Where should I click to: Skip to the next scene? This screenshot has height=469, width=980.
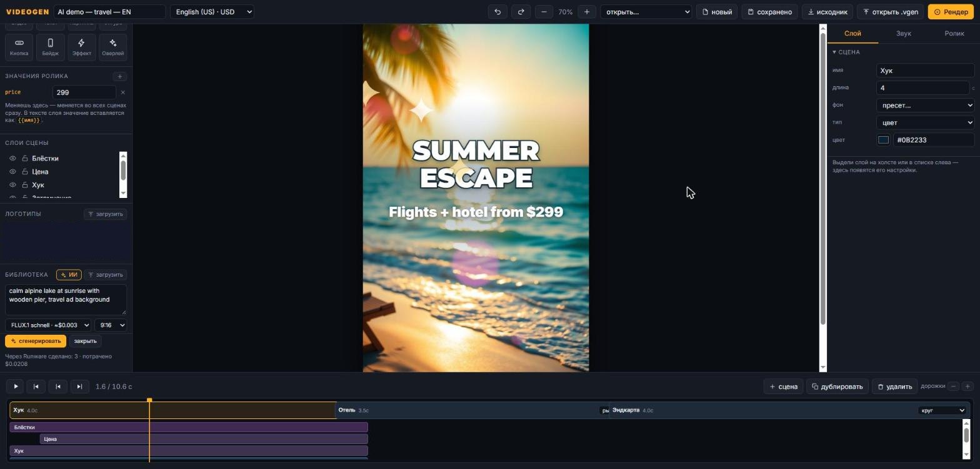[79, 387]
